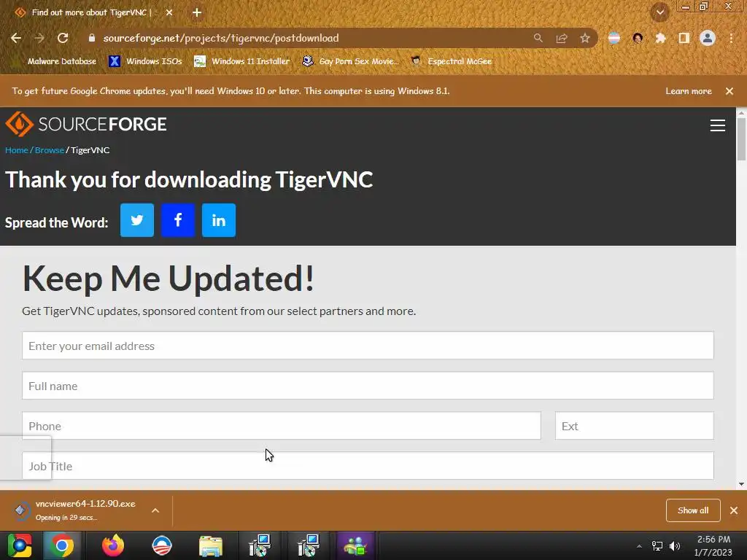Open volume tray icon

(x=675, y=546)
